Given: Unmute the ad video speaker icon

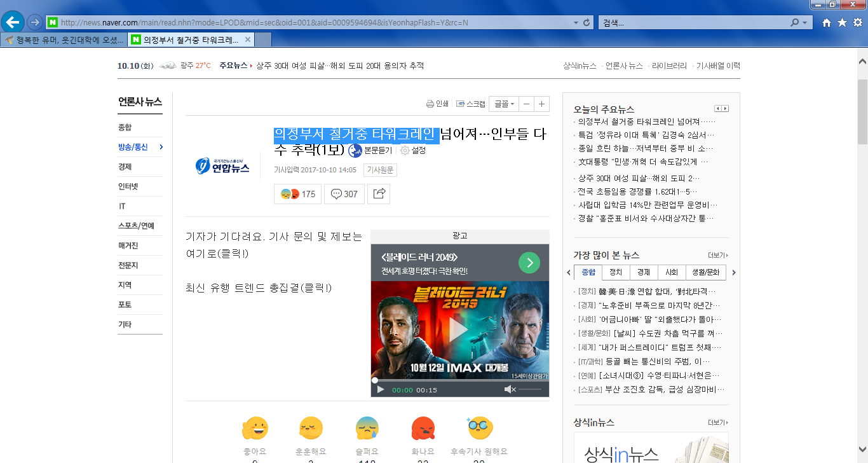Looking at the screenshot, I should (509, 389).
